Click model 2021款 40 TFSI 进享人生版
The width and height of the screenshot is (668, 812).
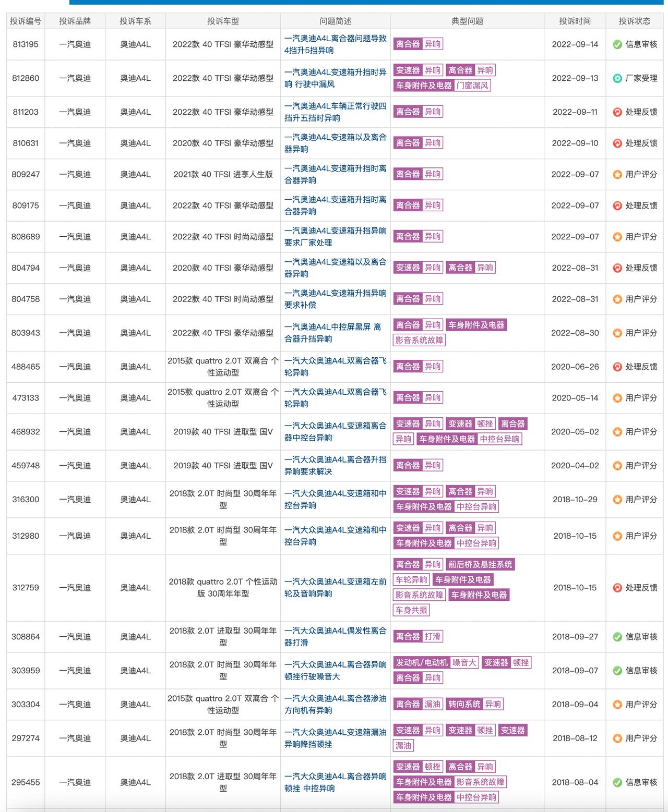[223, 174]
